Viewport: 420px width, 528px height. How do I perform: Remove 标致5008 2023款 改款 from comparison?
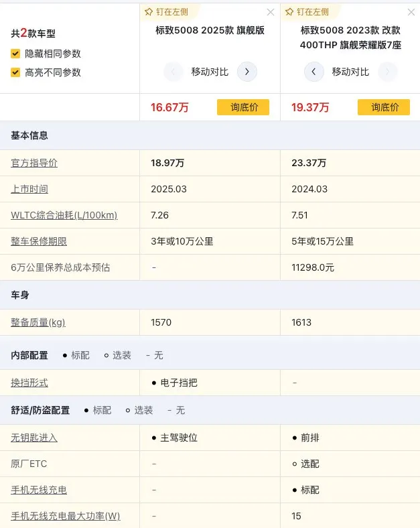point(411,12)
